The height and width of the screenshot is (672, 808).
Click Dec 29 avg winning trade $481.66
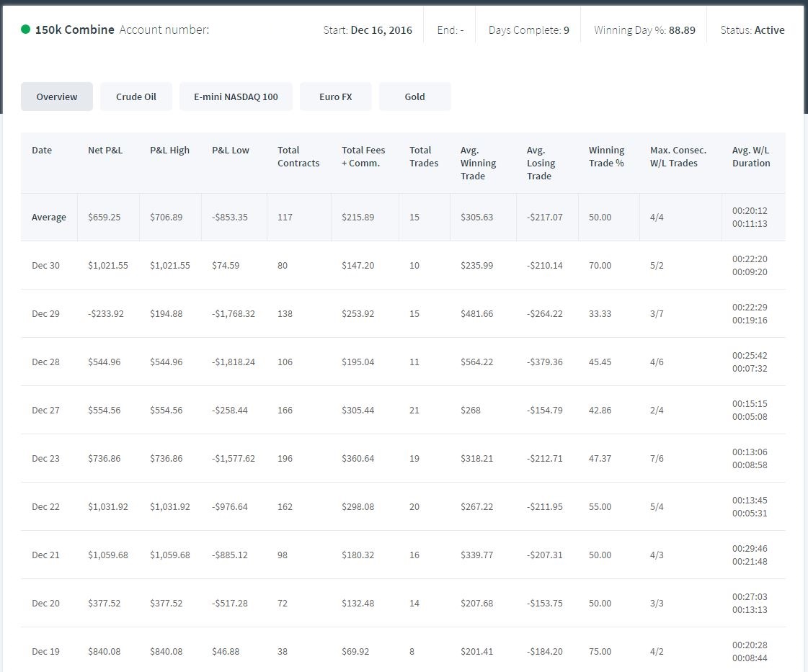click(476, 313)
